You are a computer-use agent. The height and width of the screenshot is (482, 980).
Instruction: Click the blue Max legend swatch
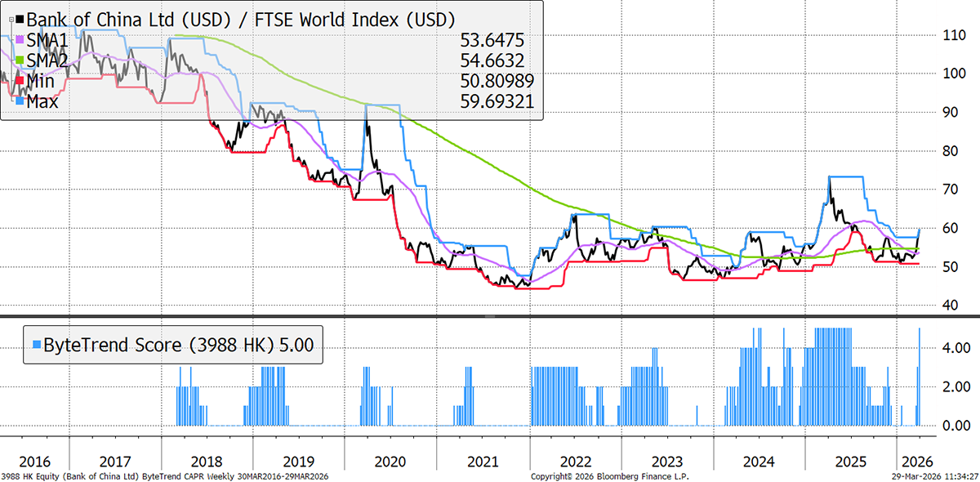[x=20, y=102]
